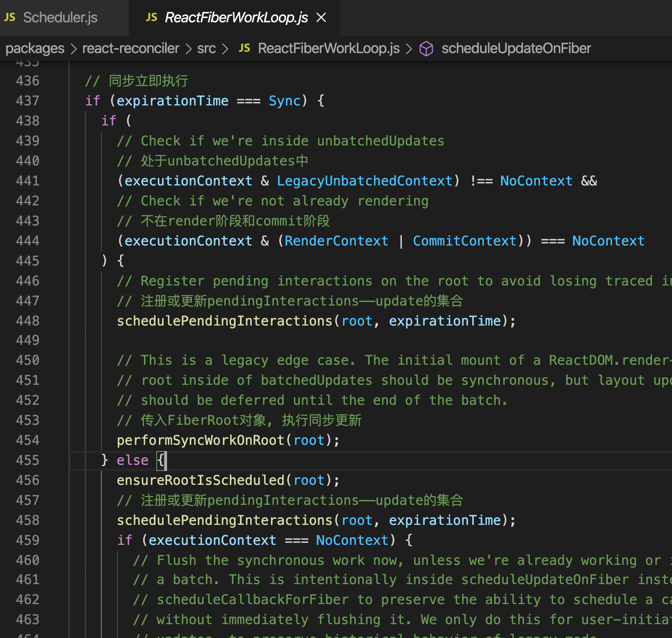Open the packages breadcrumb
This screenshot has height=638, width=672.
click(35, 48)
